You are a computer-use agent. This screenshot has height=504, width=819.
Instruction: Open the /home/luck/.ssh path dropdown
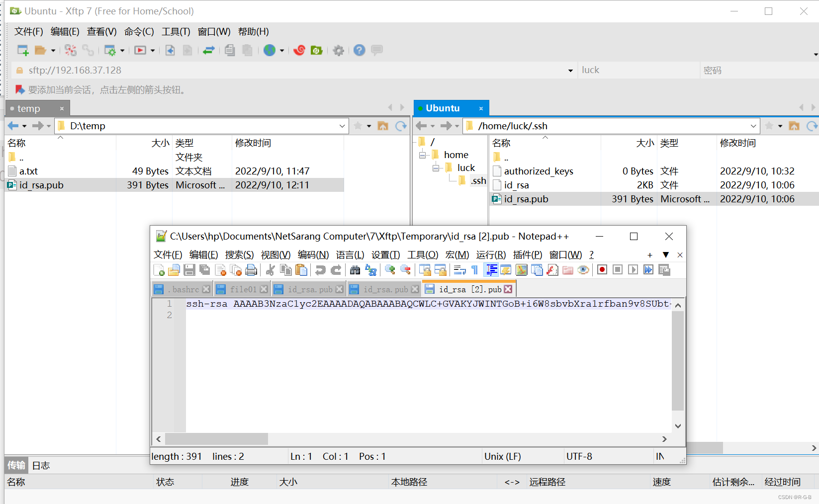[x=753, y=126]
